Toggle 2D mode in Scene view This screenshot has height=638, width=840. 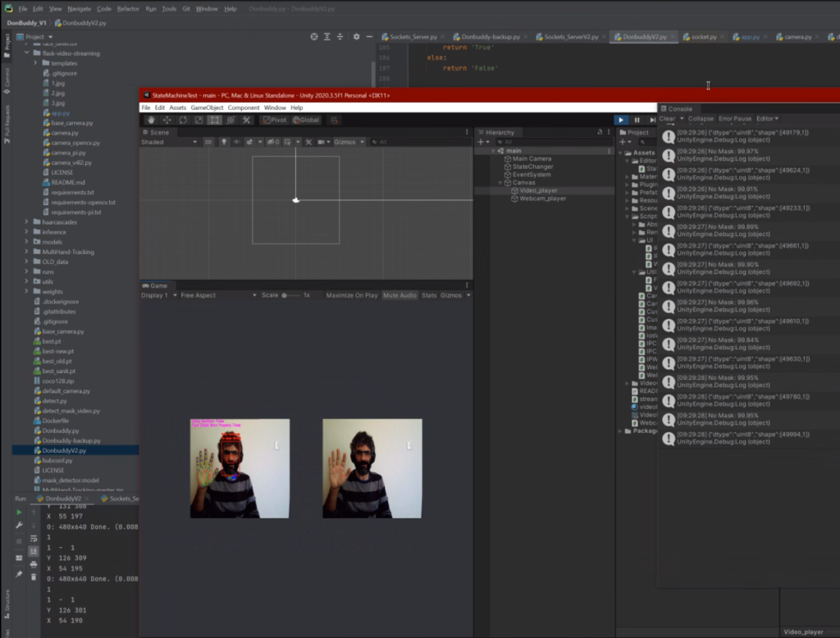(x=208, y=142)
